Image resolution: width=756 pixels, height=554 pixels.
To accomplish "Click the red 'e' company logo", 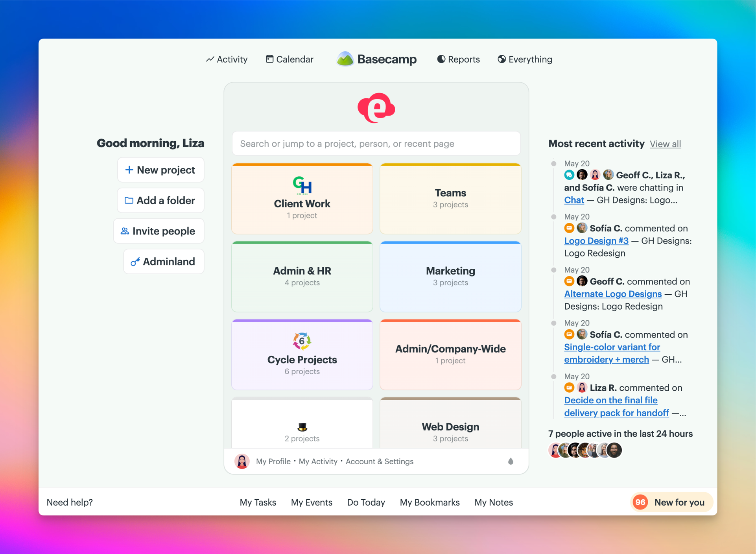I will click(376, 108).
